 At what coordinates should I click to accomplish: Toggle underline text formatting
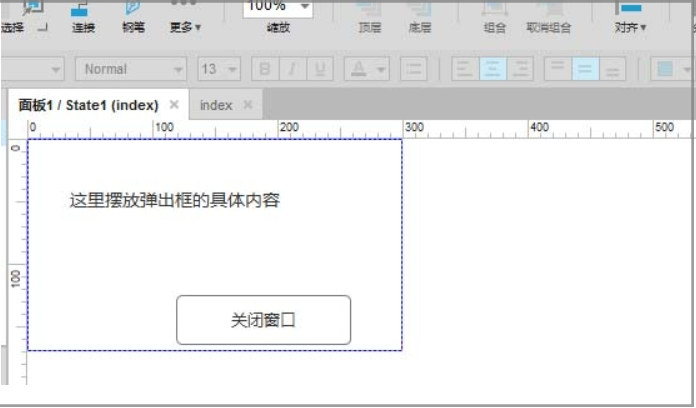pos(320,69)
